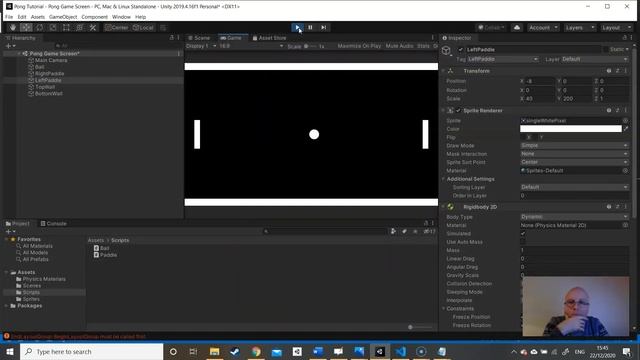Pick color with the eyedropper icon

(626, 129)
